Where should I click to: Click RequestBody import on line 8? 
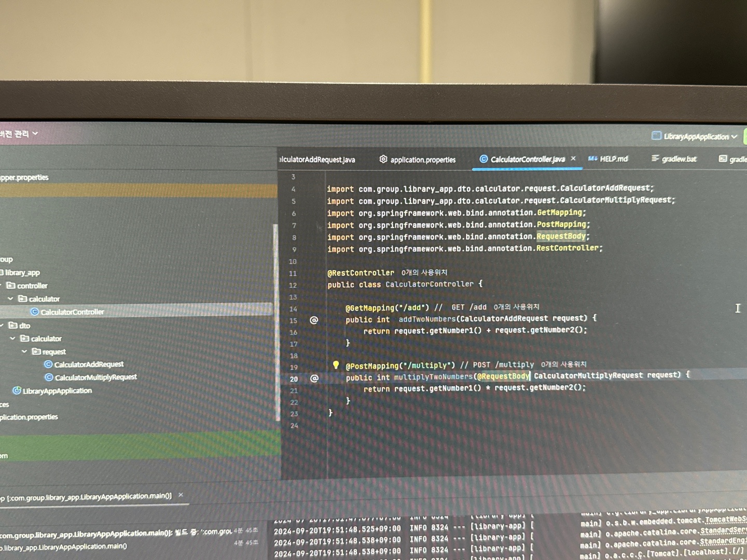click(561, 236)
